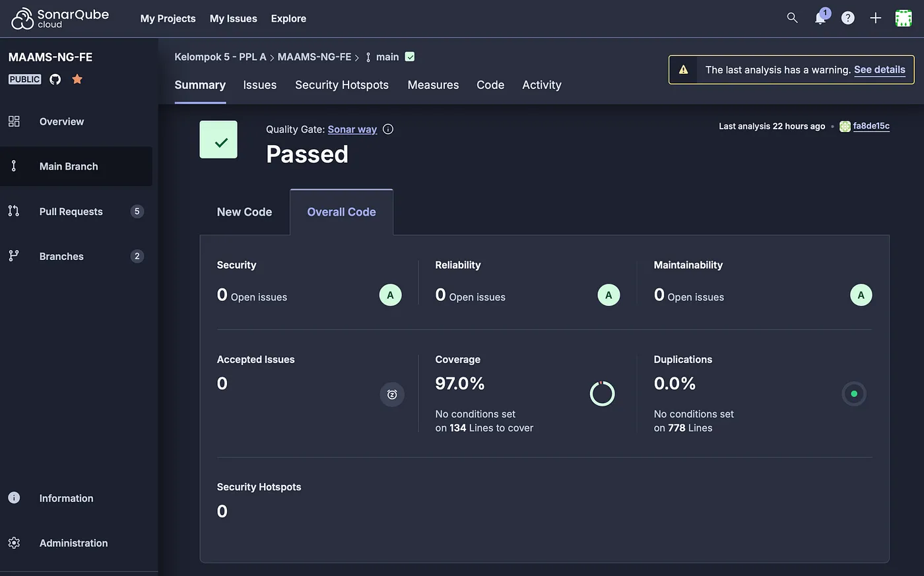Screen dimensions: 924x576
Task: Click the warning triangle icon in banner
Action: coord(684,69)
